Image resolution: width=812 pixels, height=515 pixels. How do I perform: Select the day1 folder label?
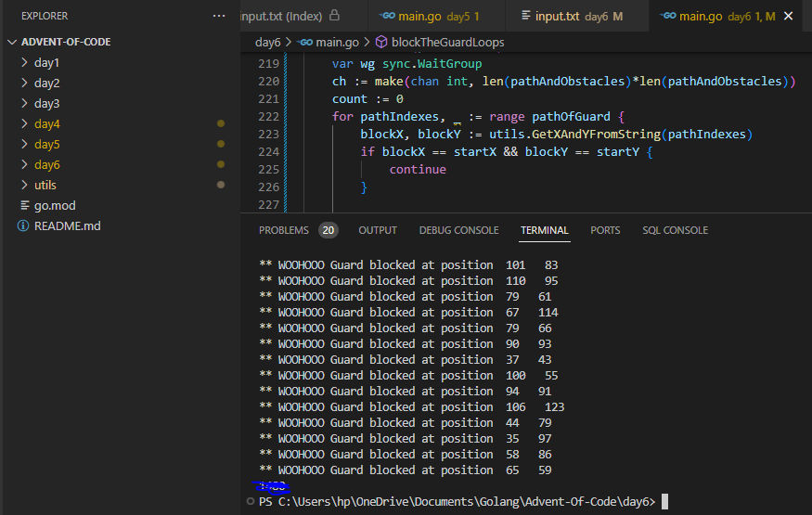[46, 62]
